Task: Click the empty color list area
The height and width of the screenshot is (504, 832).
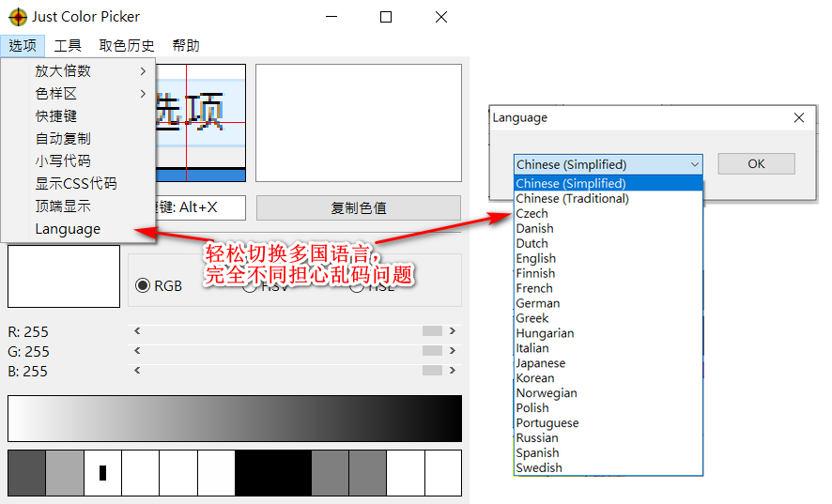Action: coord(359,123)
